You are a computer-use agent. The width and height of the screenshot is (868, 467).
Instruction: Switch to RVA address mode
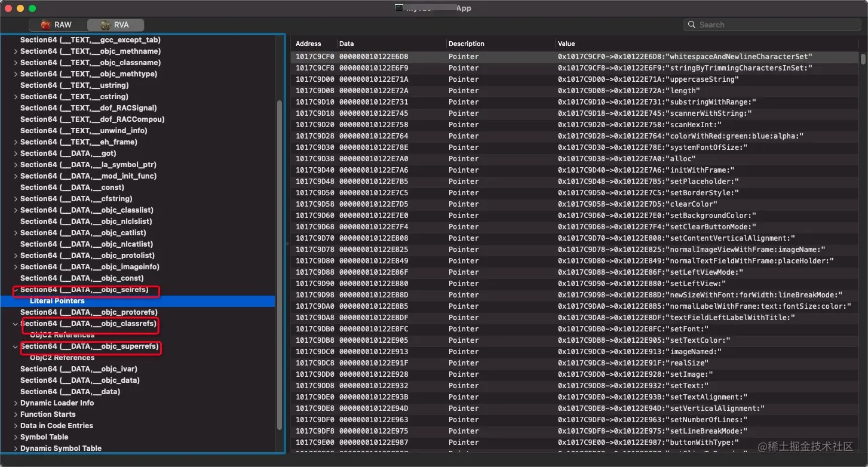[115, 25]
